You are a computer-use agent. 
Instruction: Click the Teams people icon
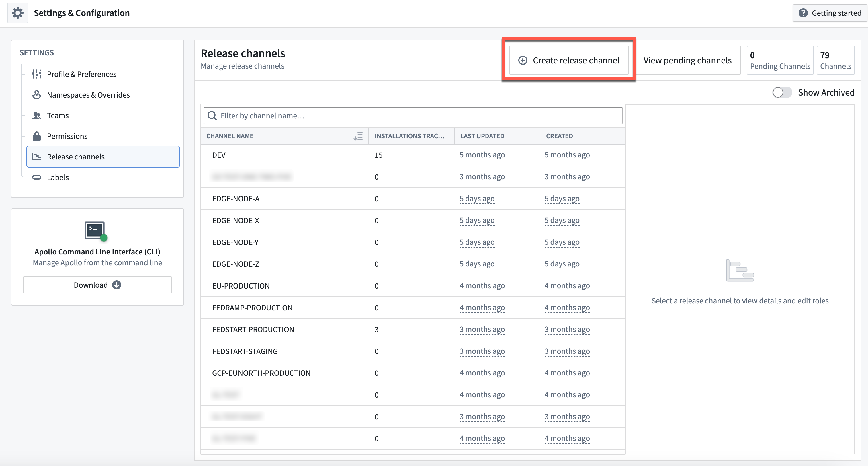pyautogui.click(x=36, y=115)
